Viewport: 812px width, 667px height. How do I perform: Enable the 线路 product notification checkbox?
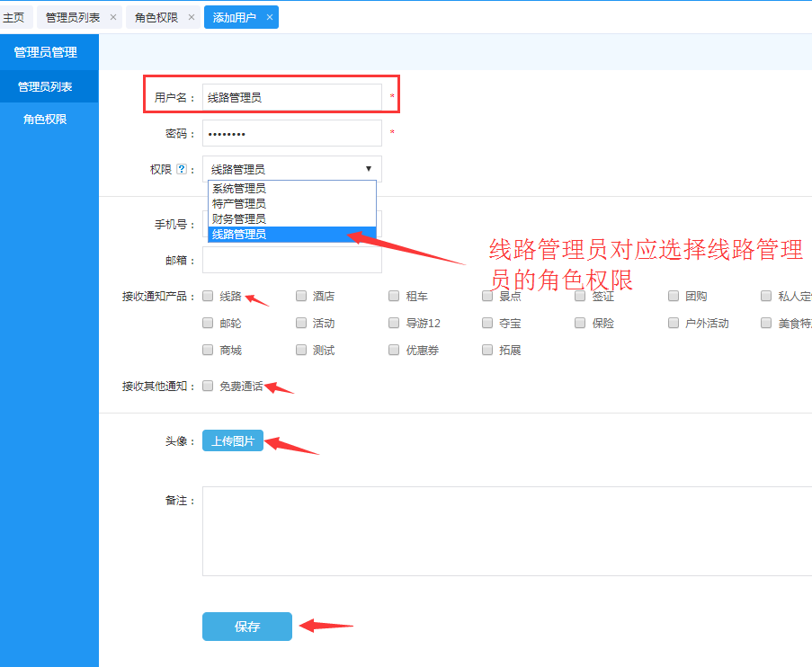click(208, 296)
